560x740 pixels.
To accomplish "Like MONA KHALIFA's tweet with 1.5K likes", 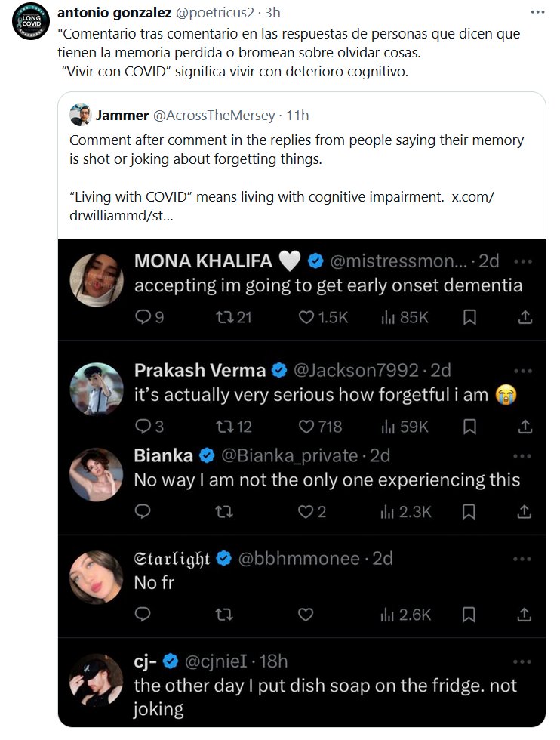I will coord(306,318).
